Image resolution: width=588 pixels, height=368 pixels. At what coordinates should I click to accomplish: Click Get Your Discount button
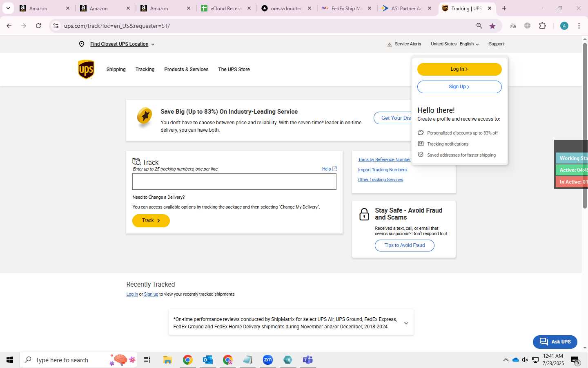pyautogui.click(x=393, y=118)
